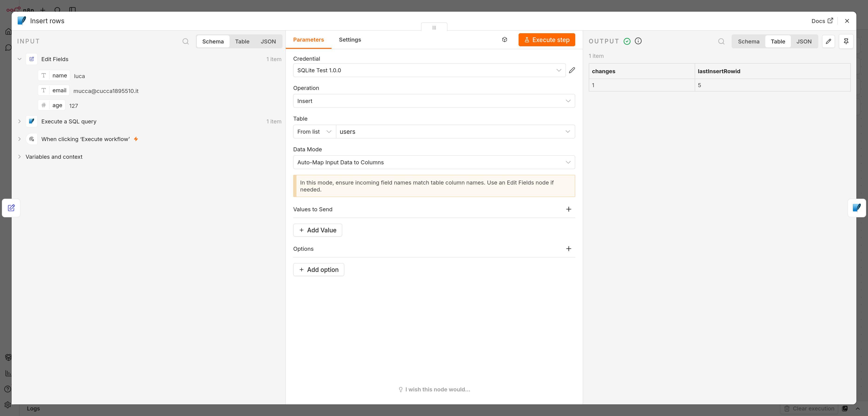Switch input view to Table
The width and height of the screenshot is (868, 416).
click(x=242, y=41)
